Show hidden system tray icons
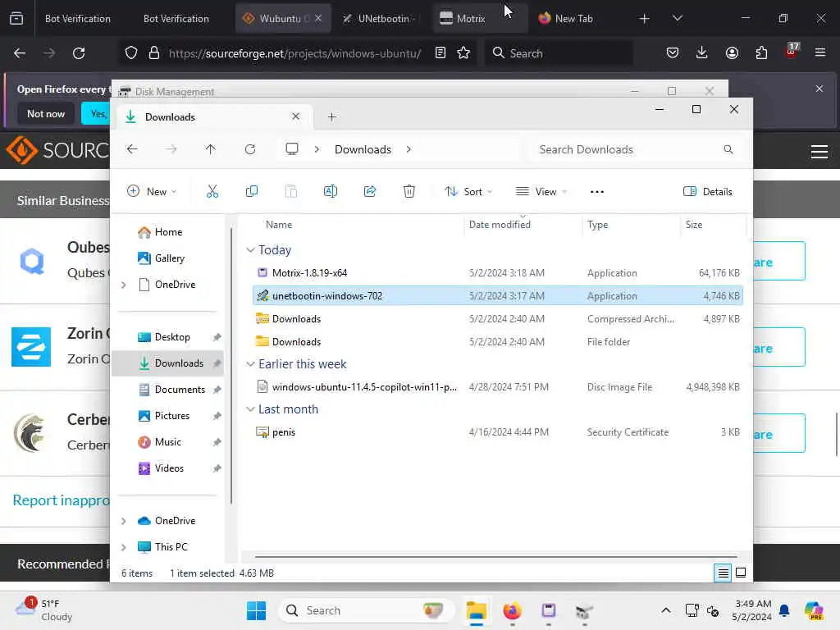This screenshot has width=840, height=630. (666, 610)
